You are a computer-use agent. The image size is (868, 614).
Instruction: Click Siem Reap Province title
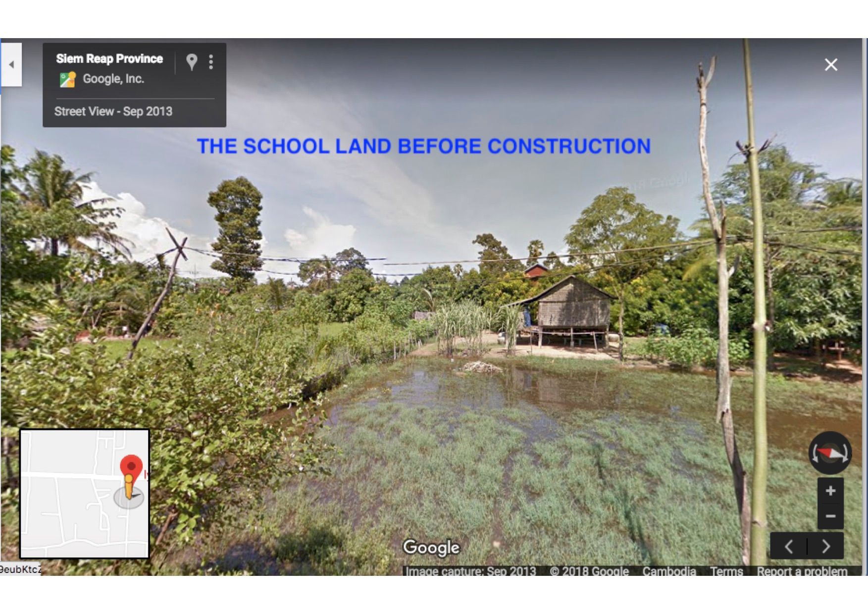pos(109,59)
